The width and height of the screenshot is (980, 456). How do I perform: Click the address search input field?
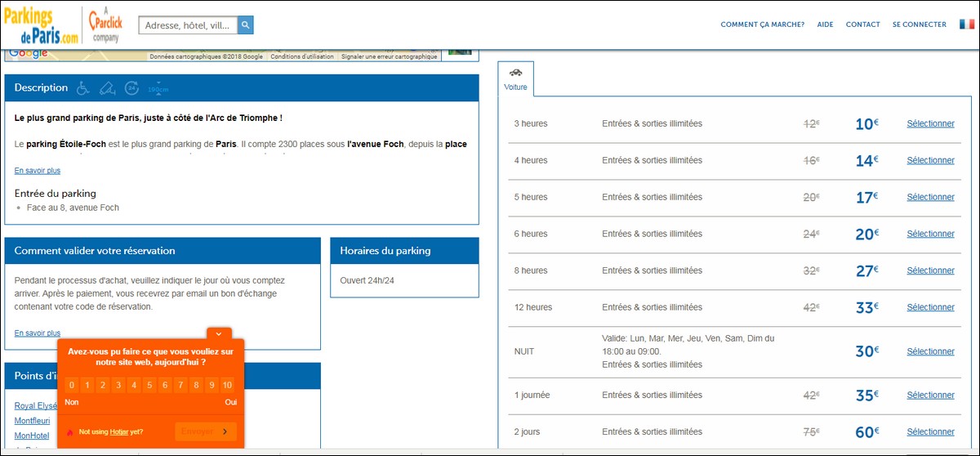click(x=188, y=25)
